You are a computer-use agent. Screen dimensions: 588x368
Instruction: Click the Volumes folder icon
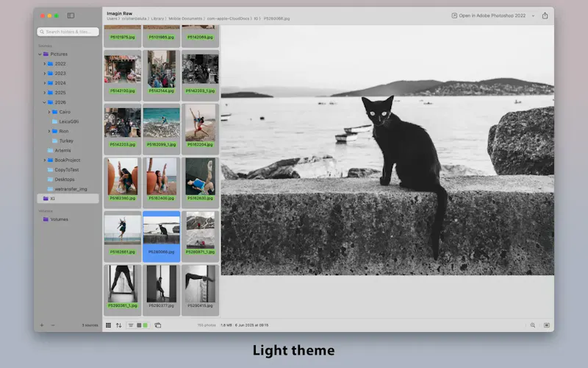(46, 219)
